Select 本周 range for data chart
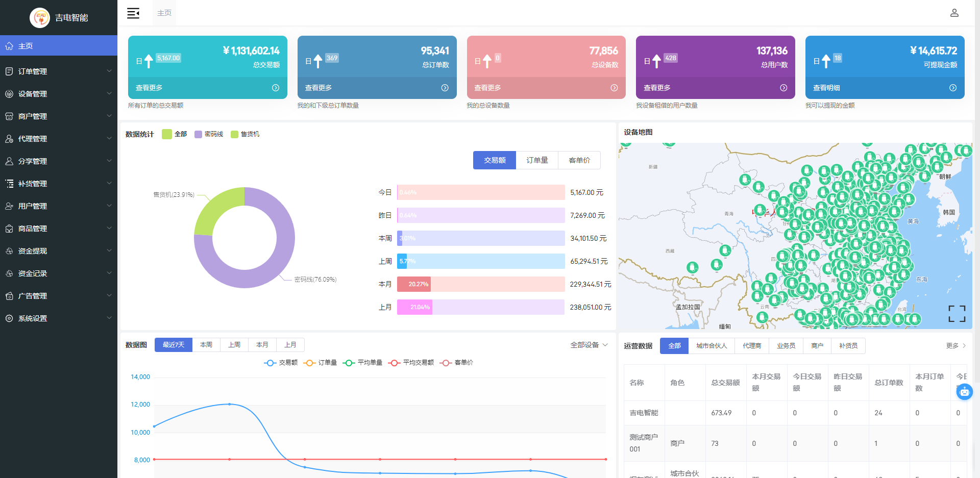980x478 pixels. (206, 345)
